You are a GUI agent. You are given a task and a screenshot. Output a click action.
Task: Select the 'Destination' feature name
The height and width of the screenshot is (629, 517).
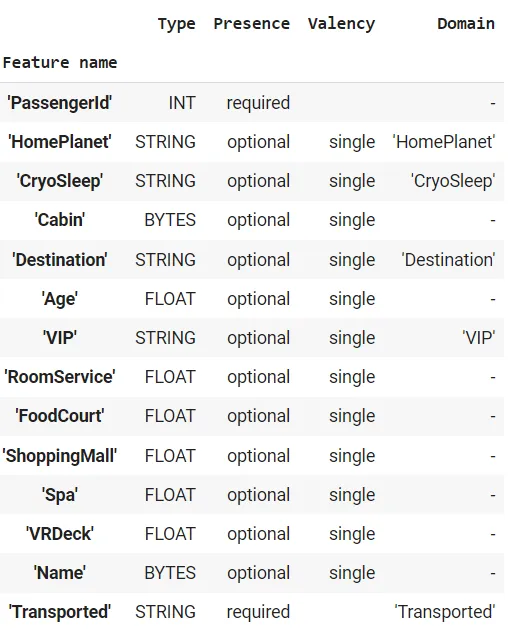pos(59,260)
